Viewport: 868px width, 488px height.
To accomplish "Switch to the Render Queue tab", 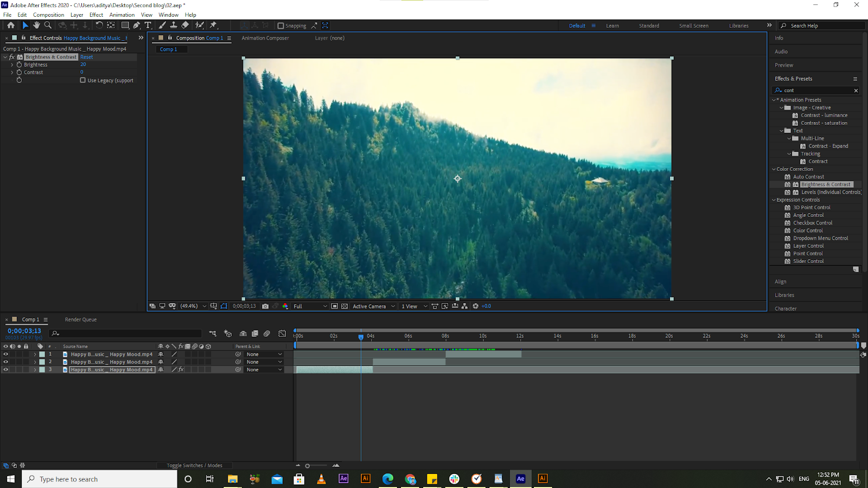I will pyautogui.click(x=80, y=319).
